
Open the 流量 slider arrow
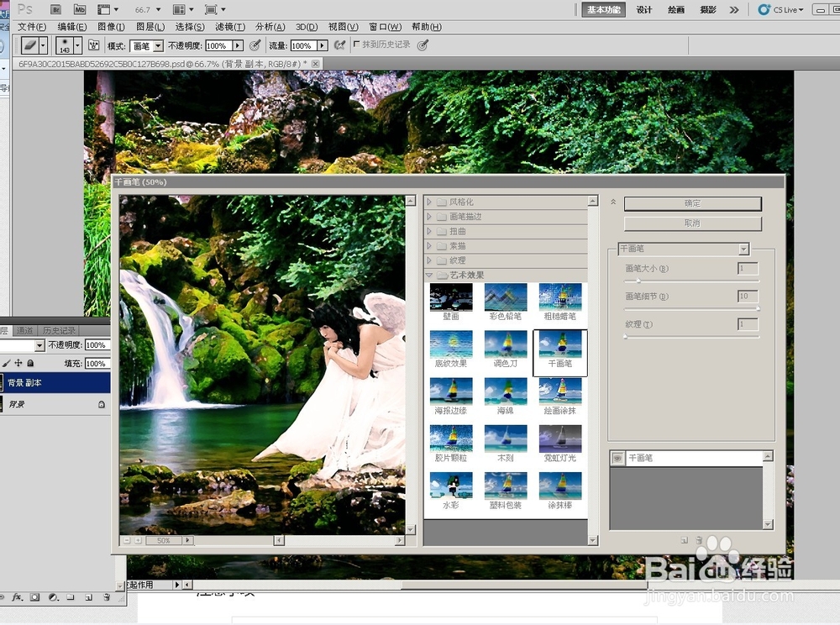coord(323,46)
